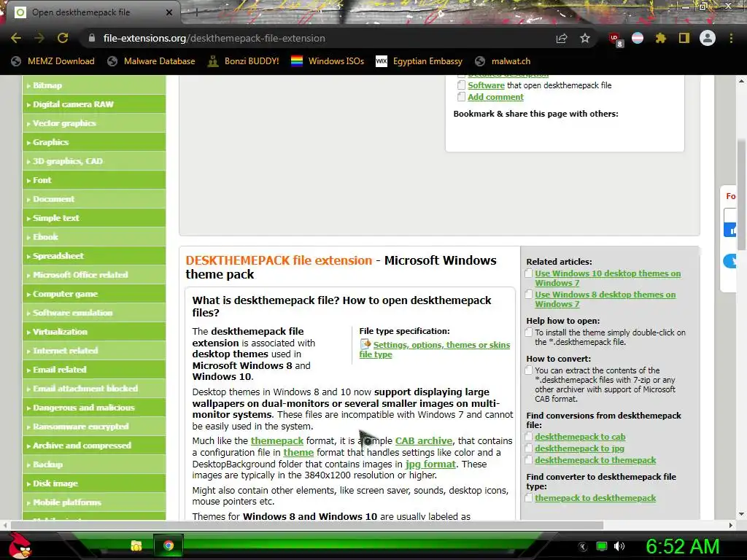Open Use Windows 10 desktop themes article

pos(608,278)
